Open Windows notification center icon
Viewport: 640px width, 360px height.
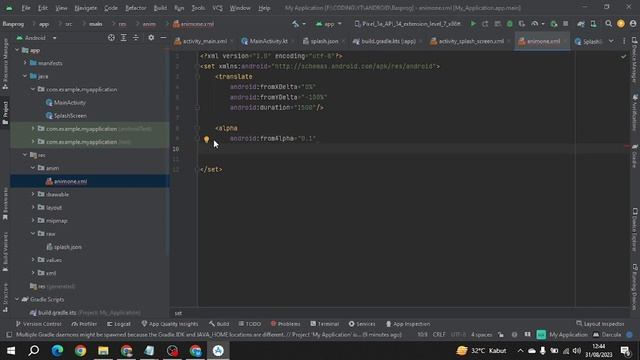(x=625, y=351)
